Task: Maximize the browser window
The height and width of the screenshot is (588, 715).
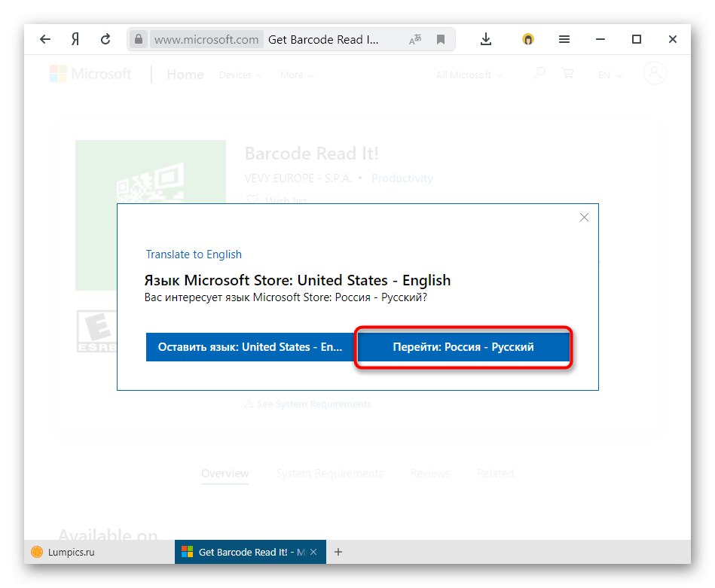Action: tap(637, 40)
